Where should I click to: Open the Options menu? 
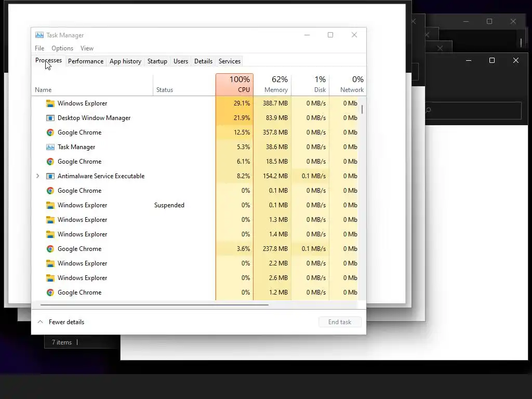(x=62, y=48)
